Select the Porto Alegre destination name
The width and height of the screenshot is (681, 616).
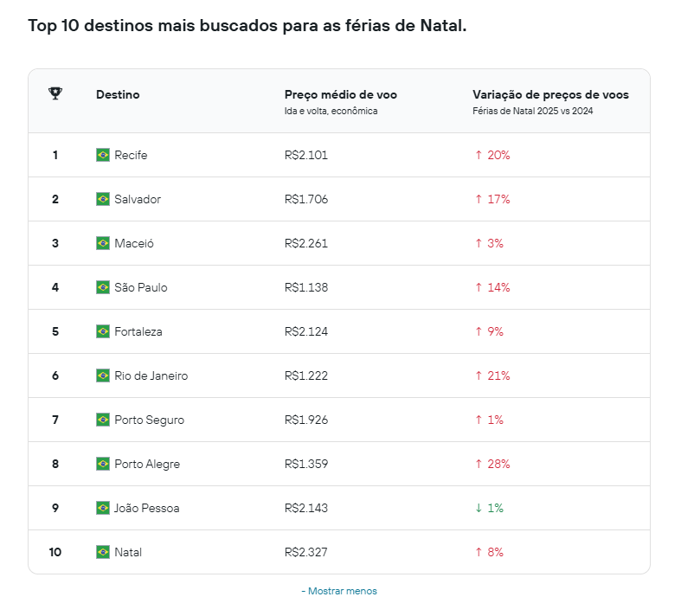pyautogui.click(x=147, y=464)
